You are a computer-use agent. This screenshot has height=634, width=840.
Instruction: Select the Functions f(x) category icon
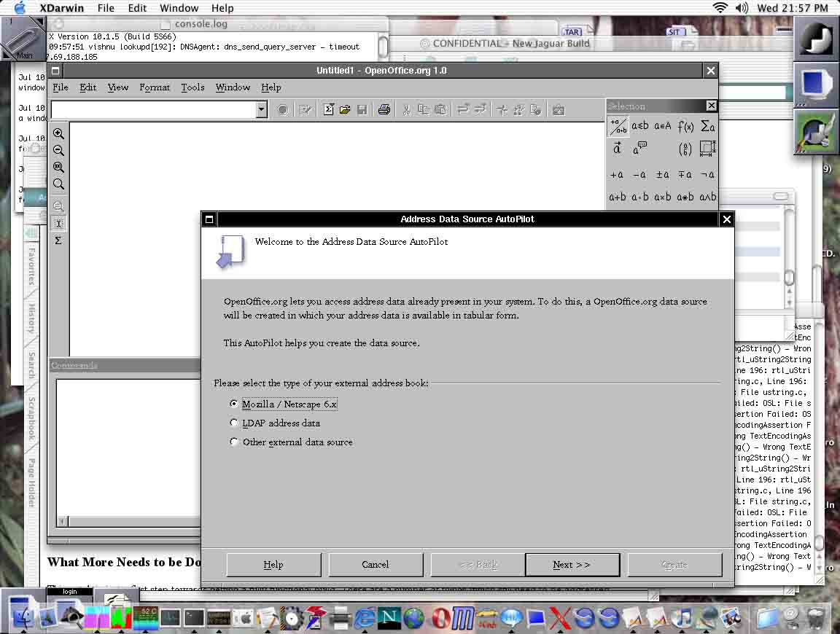click(685, 126)
